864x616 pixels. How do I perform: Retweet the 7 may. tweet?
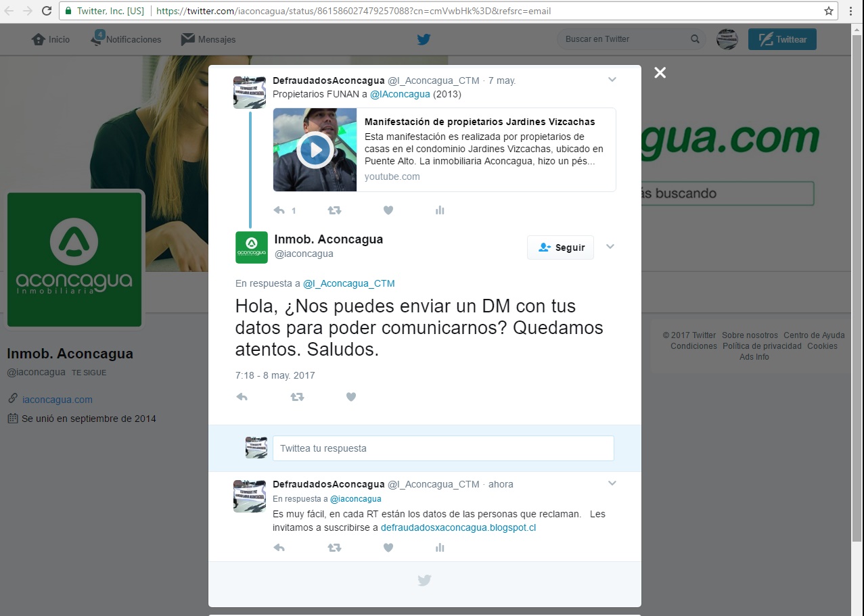pyautogui.click(x=334, y=210)
